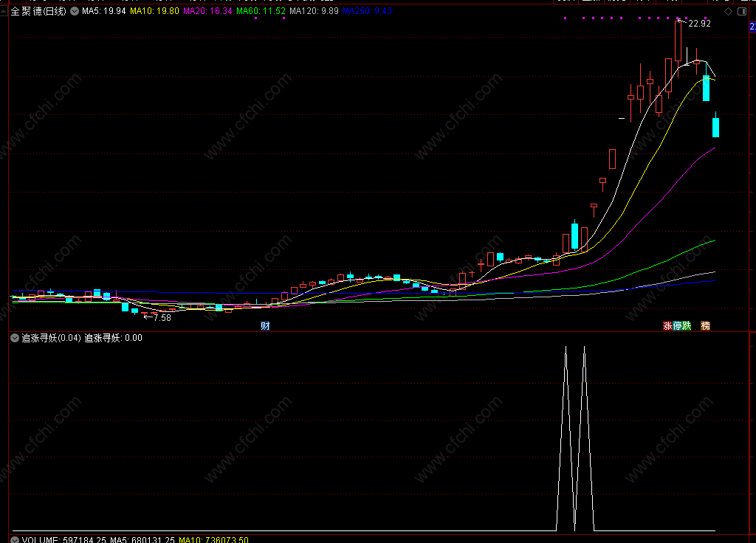Open the dropdown next to 全聚德(日线)
The image size is (756, 543).
pyautogui.click(x=75, y=11)
